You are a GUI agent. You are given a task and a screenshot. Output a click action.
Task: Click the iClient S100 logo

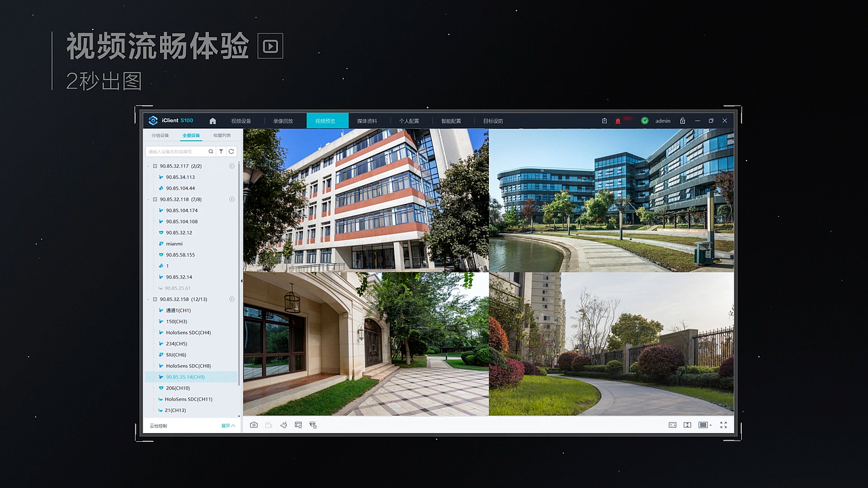(x=171, y=121)
